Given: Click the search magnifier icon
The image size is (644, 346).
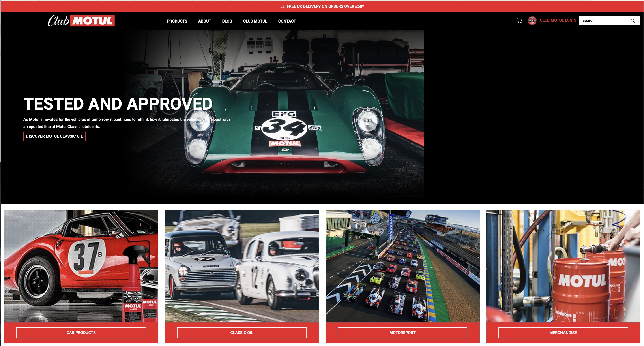Looking at the screenshot, I should (633, 21).
